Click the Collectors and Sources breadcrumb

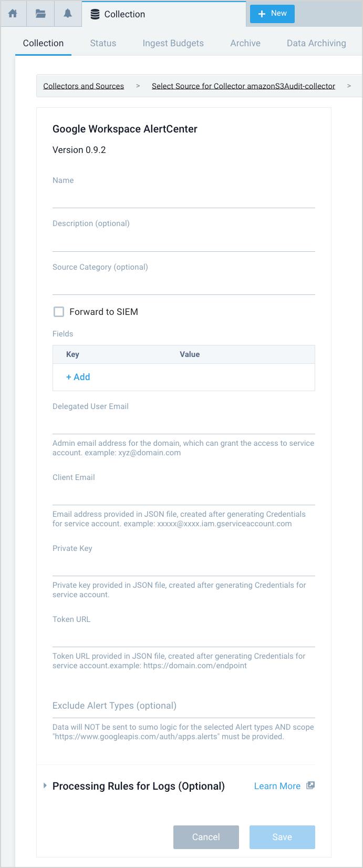[84, 86]
